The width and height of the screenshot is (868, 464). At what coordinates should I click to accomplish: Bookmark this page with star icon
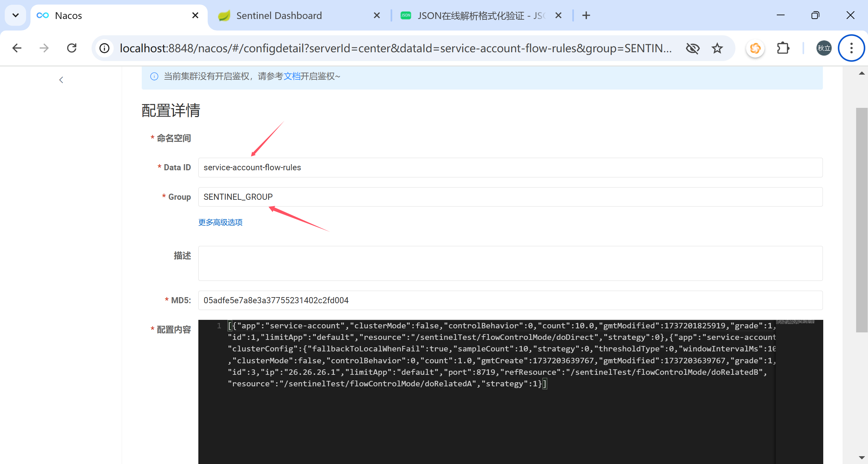coord(717,48)
